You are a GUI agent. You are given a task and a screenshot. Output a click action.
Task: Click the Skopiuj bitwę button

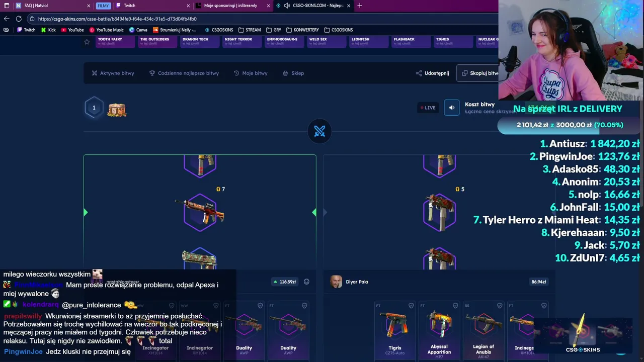click(477, 73)
